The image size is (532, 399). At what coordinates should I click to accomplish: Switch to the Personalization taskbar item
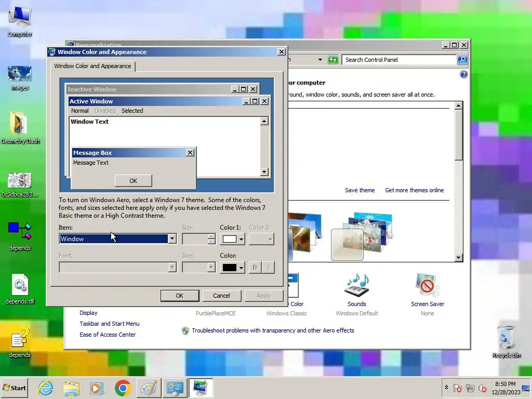pyautogui.click(x=201, y=388)
